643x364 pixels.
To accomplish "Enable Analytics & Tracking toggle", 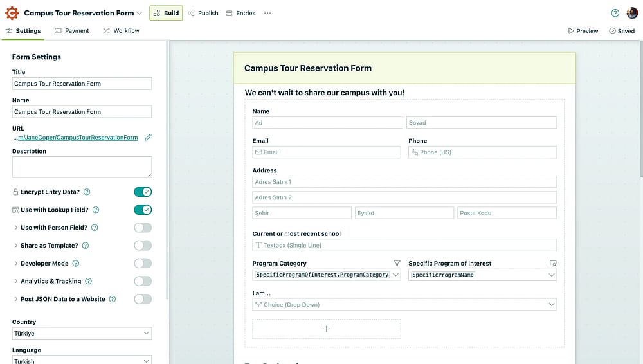I will [x=143, y=281].
